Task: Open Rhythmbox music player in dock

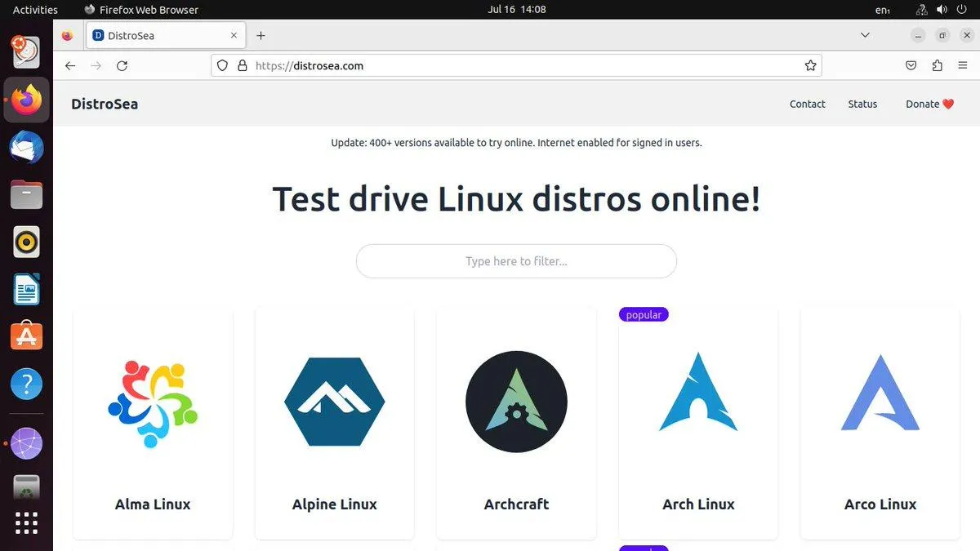Action: (x=26, y=242)
